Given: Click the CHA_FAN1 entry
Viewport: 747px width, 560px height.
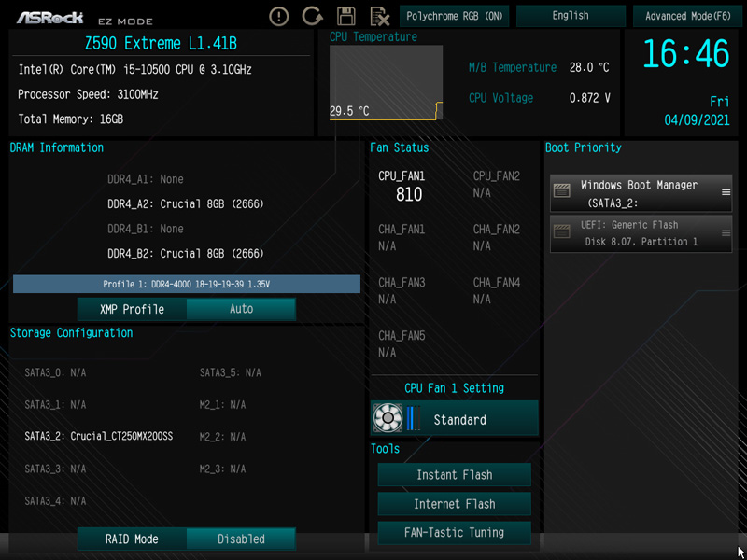Looking at the screenshot, I should tap(402, 238).
